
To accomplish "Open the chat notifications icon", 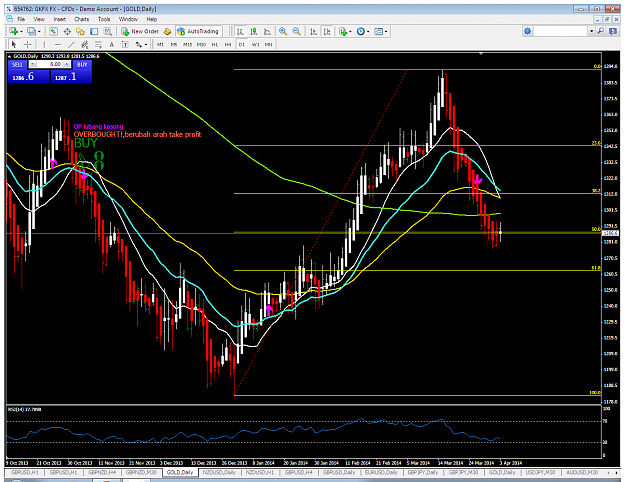I will (x=613, y=31).
